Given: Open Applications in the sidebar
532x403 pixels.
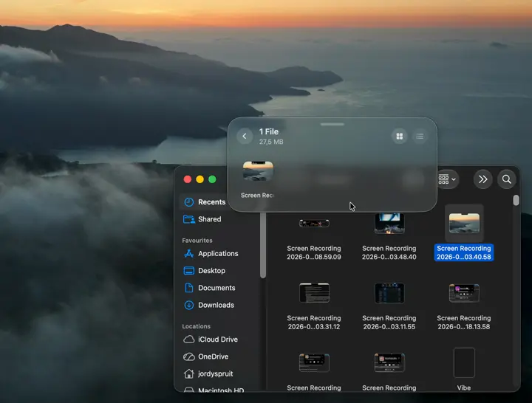Looking at the screenshot, I should pos(219,253).
